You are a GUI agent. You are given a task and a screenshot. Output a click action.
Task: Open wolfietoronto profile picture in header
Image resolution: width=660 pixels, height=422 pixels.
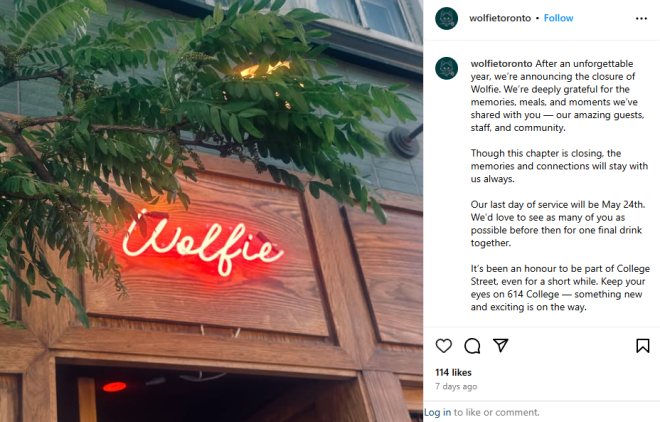tap(447, 19)
